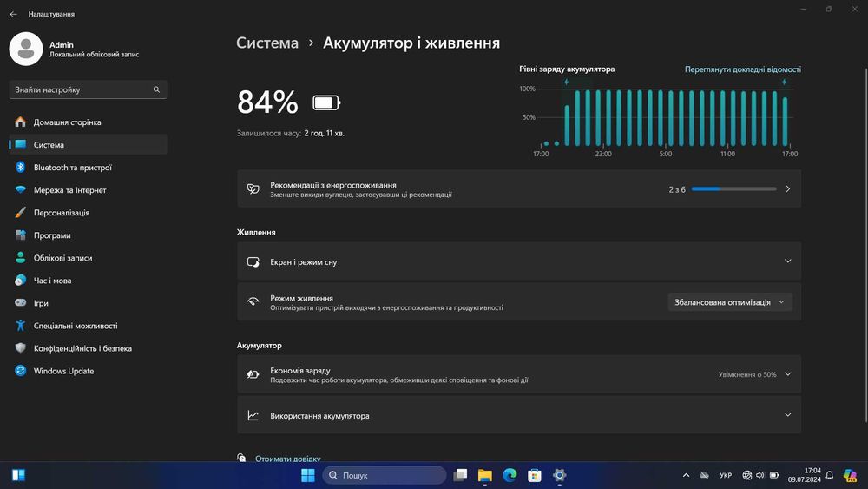The height and width of the screenshot is (489, 868).
Task: Expand Використання акумулятора section
Action: click(519, 415)
